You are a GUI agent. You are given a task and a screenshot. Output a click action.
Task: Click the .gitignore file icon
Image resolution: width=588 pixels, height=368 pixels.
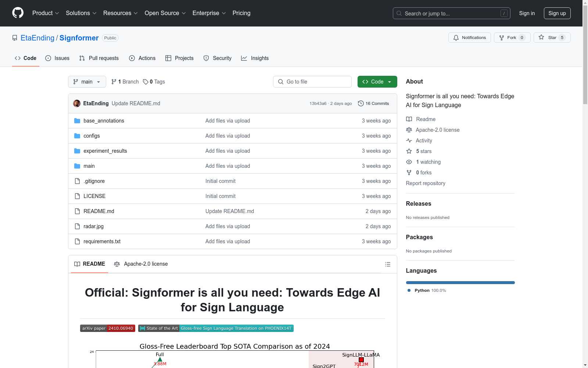(77, 181)
